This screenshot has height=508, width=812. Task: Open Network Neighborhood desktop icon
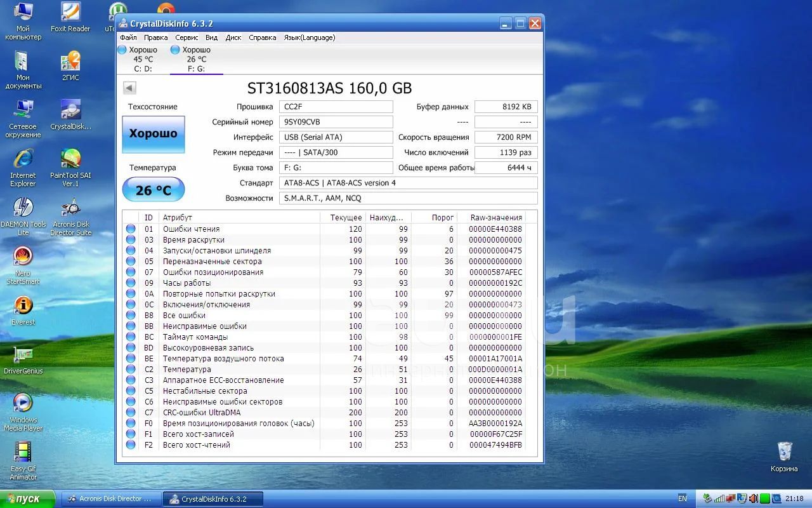[x=23, y=119]
